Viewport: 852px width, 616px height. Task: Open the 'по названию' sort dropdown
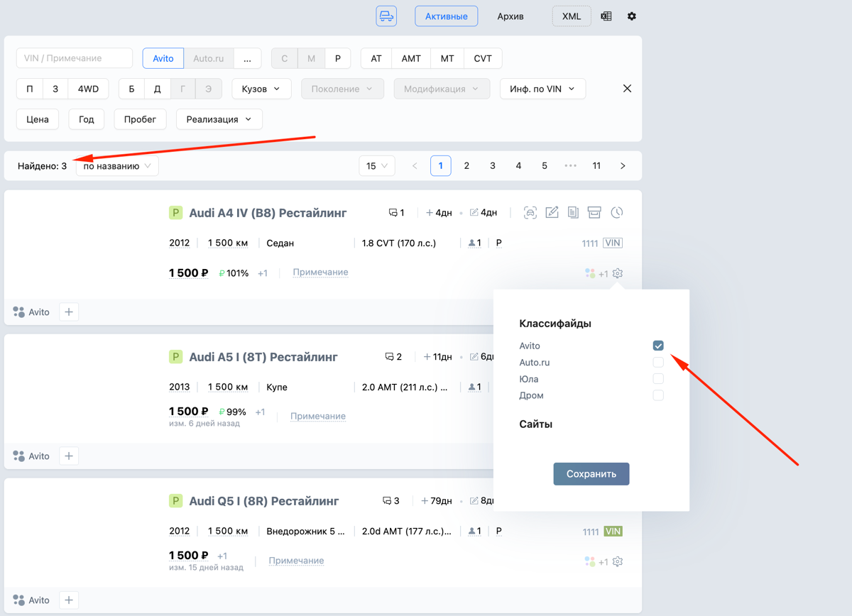117,166
